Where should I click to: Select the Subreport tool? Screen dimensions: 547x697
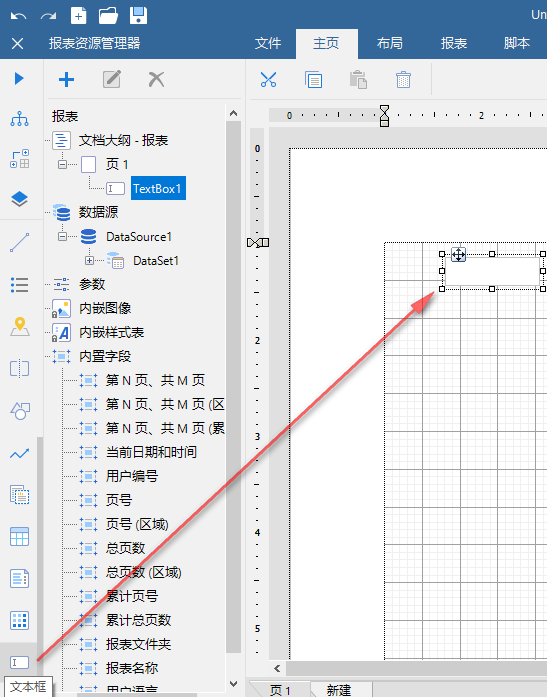click(20, 495)
